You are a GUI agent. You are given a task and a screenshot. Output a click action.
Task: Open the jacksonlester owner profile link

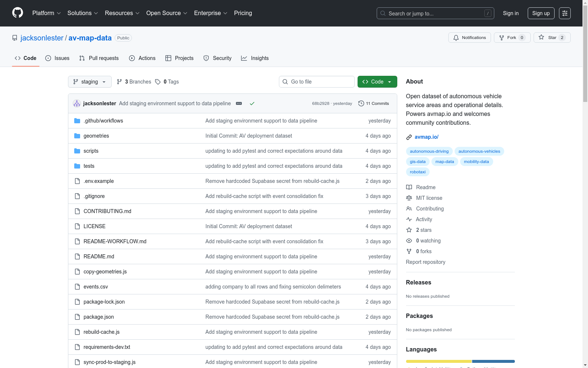click(x=42, y=38)
